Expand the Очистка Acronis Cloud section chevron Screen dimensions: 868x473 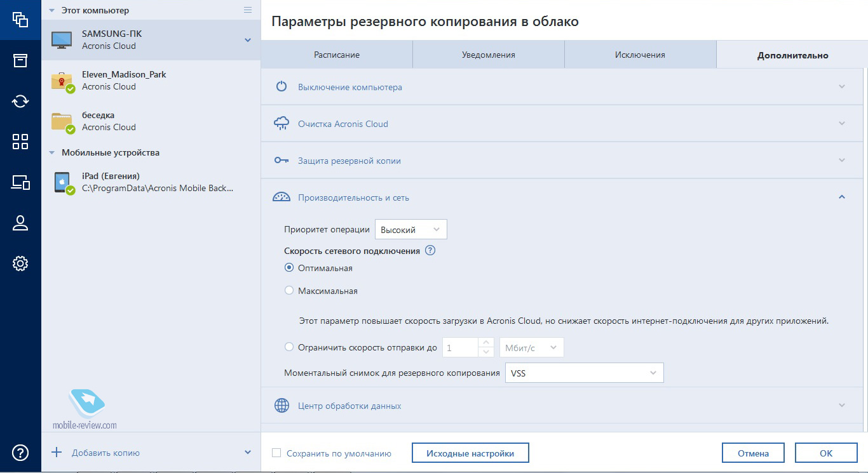[x=842, y=124]
